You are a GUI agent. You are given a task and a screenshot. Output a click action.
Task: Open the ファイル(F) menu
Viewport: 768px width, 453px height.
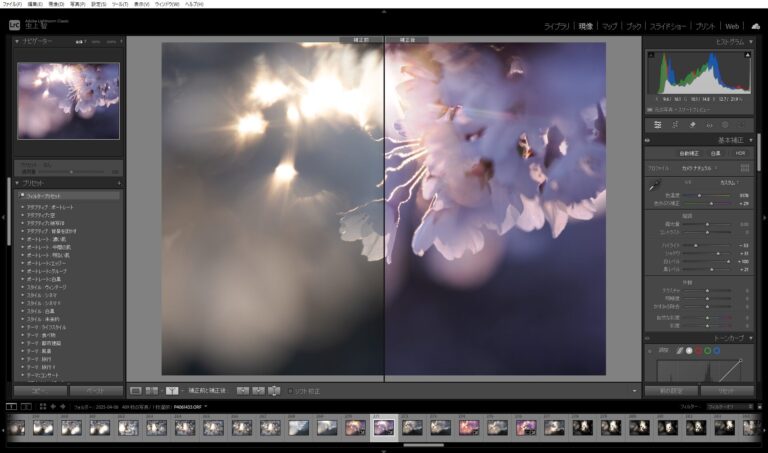13,4
